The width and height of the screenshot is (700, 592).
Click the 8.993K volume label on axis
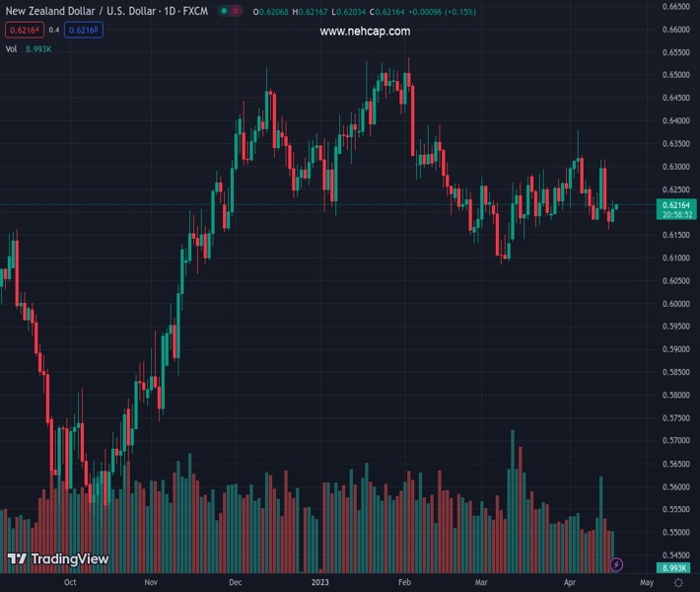[674, 568]
